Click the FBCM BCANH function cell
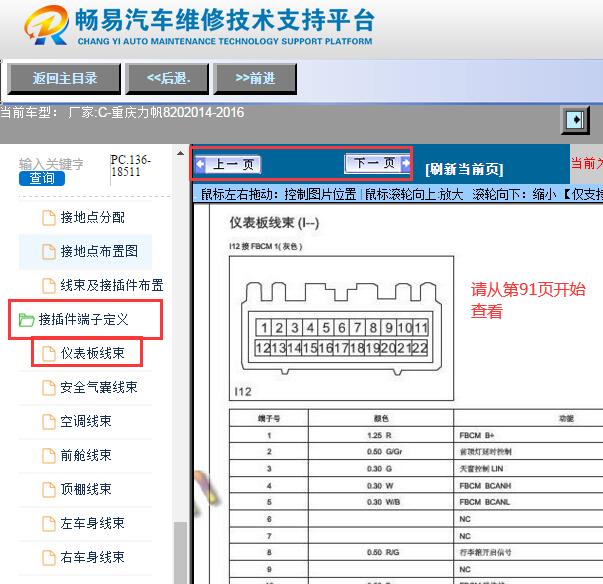 point(528,486)
